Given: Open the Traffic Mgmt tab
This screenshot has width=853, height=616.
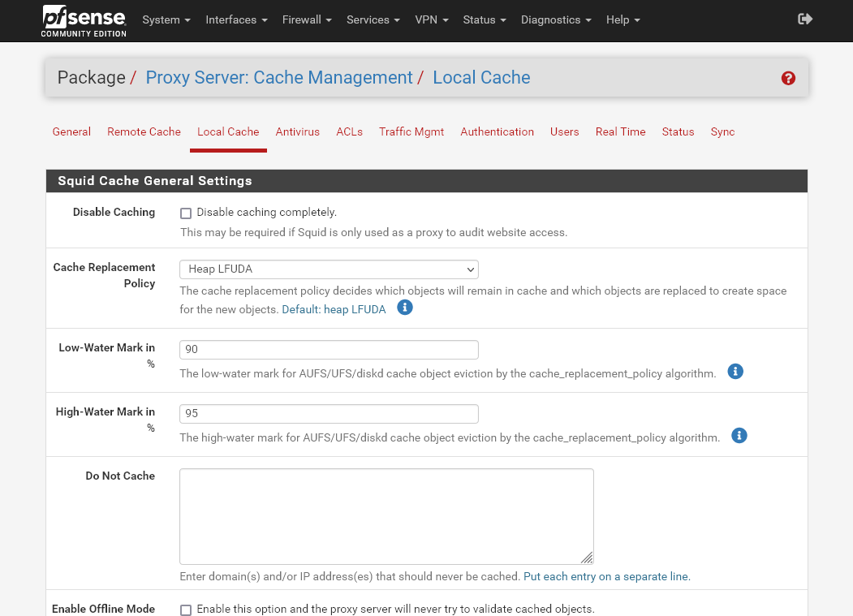Looking at the screenshot, I should click(x=411, y=131).
